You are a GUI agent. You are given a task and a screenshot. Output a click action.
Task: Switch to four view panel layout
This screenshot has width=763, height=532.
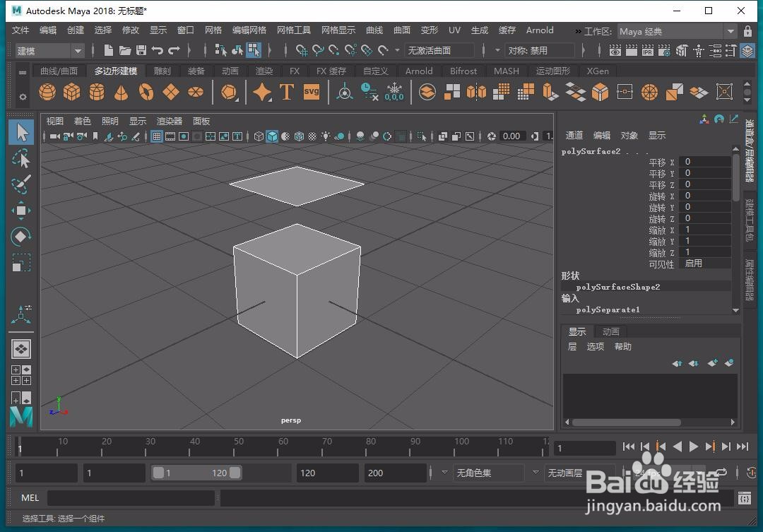pos(21,375)
